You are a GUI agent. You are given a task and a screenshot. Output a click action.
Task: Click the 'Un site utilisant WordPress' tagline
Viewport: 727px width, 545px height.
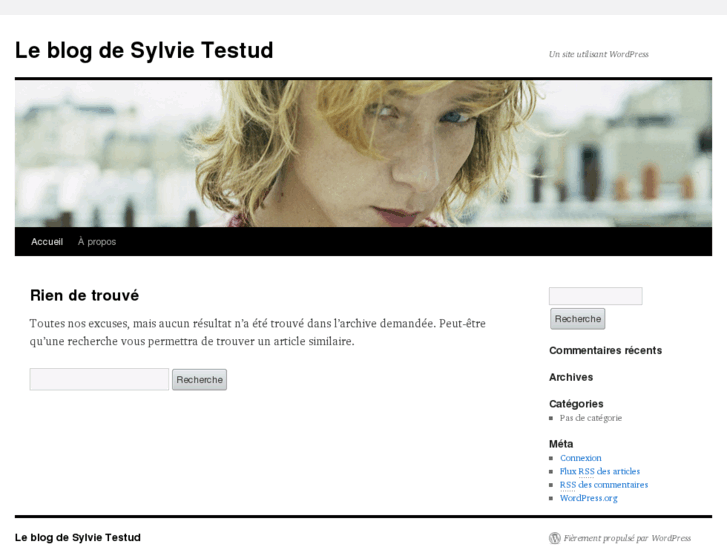pos(599,54)
